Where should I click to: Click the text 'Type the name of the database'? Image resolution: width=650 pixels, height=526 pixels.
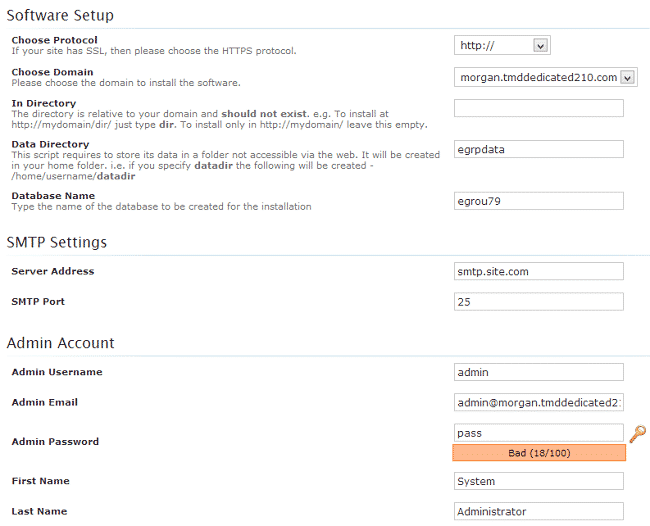(161, 206)
